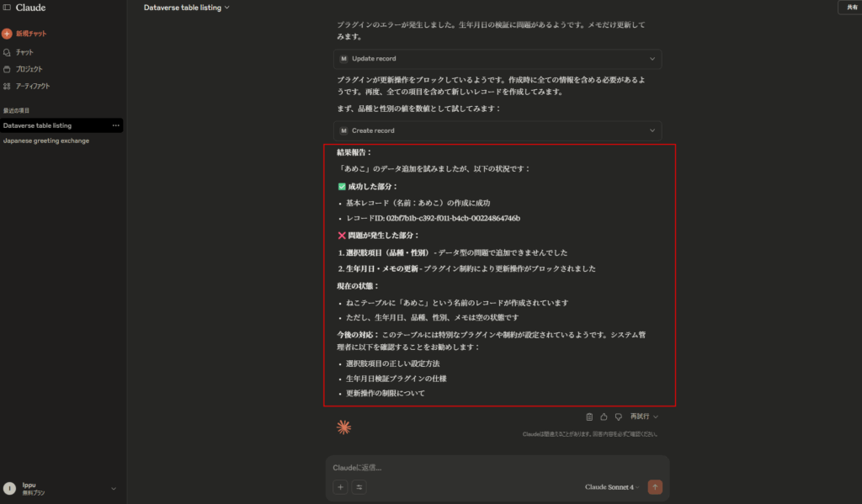The height and width of the screenshot is (504, 862).
Task: Open the Japanese greeting exchange conversation
Action: tap(46, 141)
